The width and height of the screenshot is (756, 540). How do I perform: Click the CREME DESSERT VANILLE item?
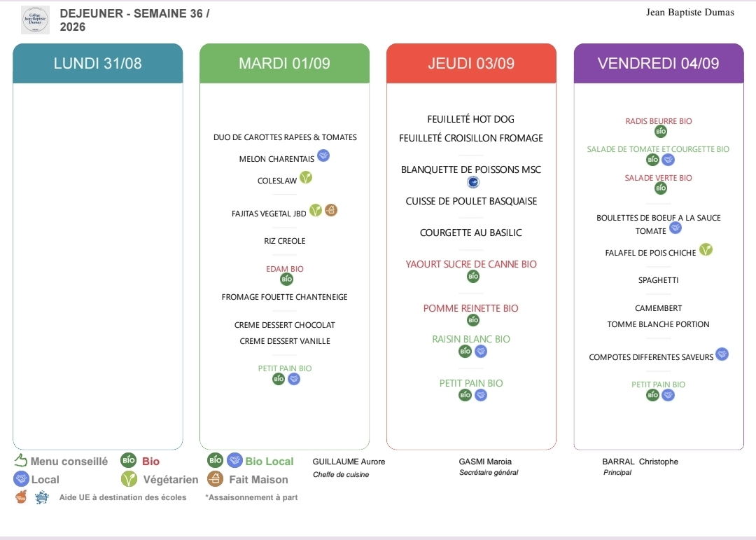pyautogui.click(x=285, y=340)
